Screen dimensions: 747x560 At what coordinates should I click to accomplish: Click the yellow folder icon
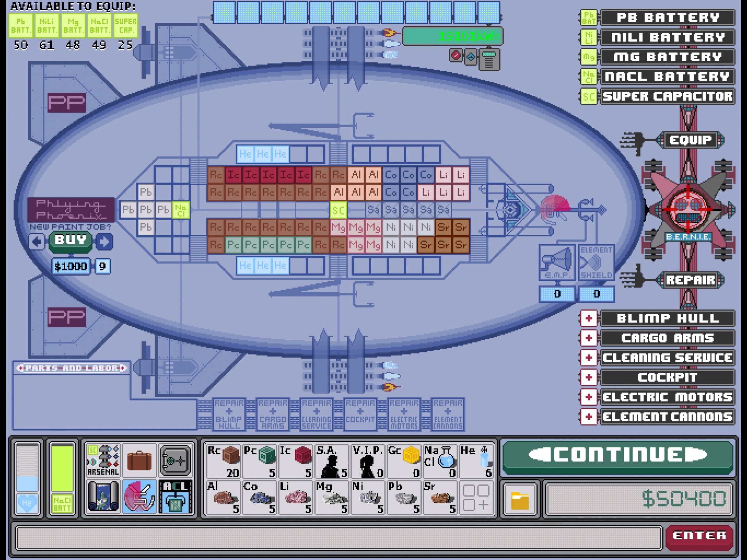click(x=519, y=501)
